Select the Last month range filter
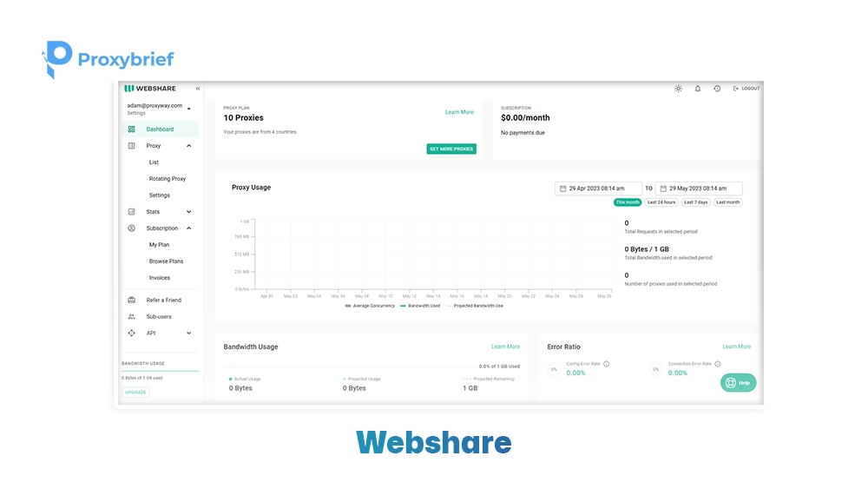The width and height of the screenshot is (868, 489). coord(728,202)
